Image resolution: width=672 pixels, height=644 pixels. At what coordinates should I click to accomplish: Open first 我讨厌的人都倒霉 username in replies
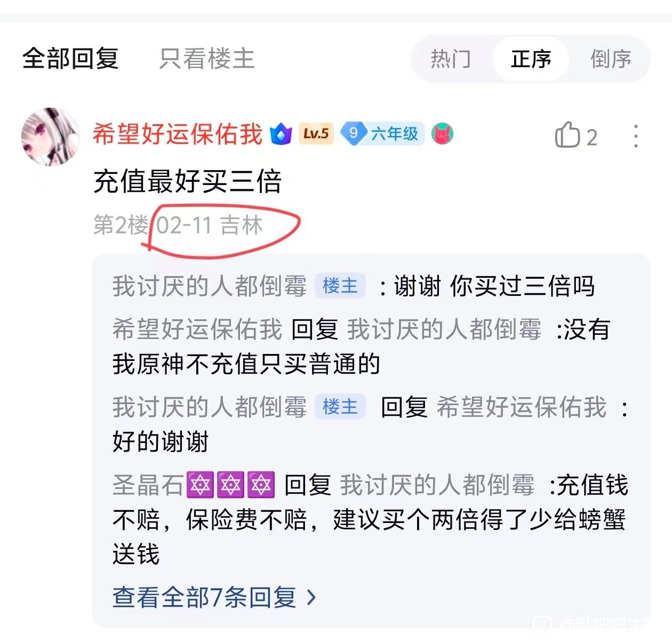pyautogui.click(x=210, y=286)
